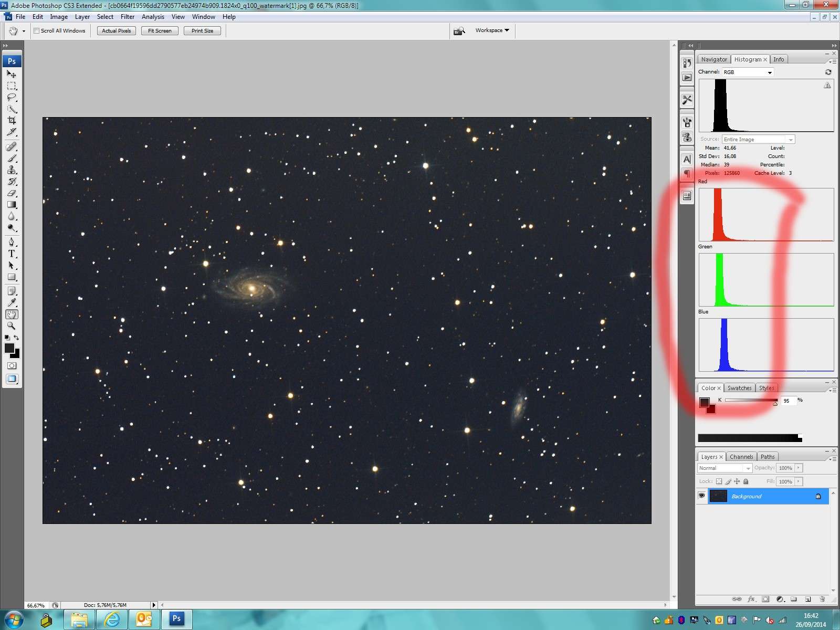Open the histogram Channel RGB dropdown

[x=748, y=72]
